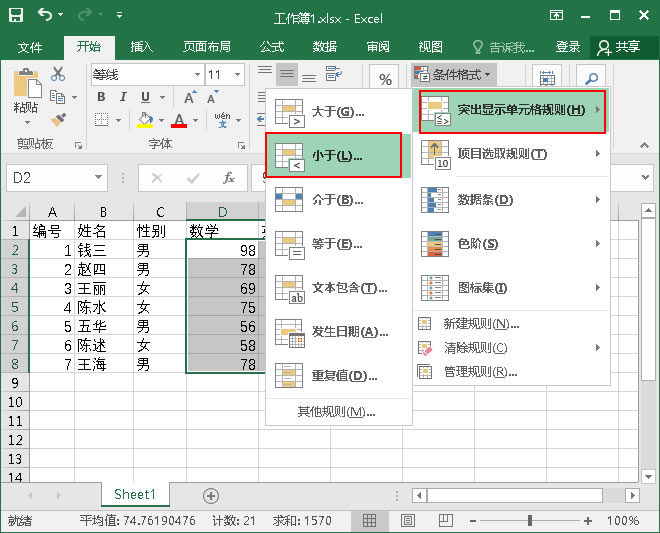The image size is (660, 533).
Task: Click the Cut scissors icon
Action: [58, 74]
